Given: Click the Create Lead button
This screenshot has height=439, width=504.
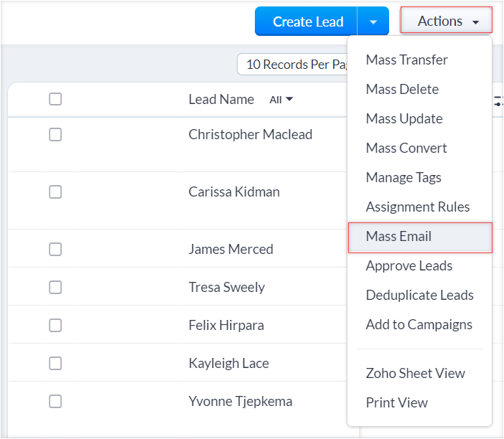Looking at the screenshot, I should 308,22.
